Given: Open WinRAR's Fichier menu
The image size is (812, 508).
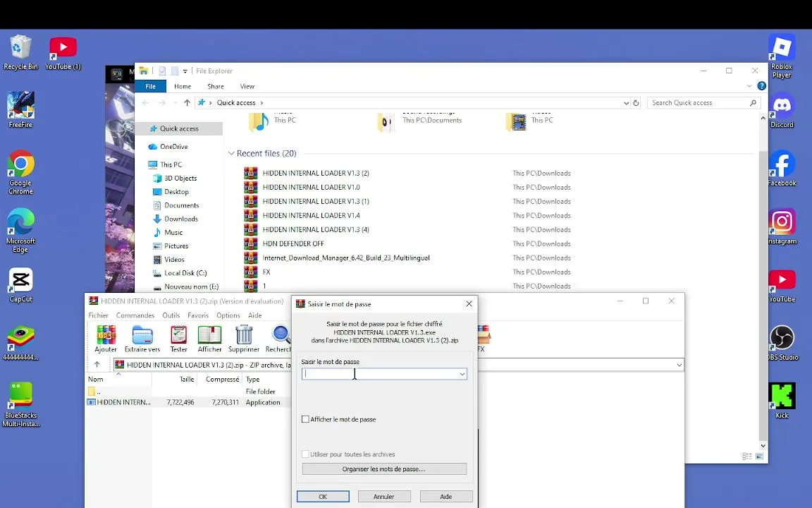Looking at the screenshot, I should (99, 315).
